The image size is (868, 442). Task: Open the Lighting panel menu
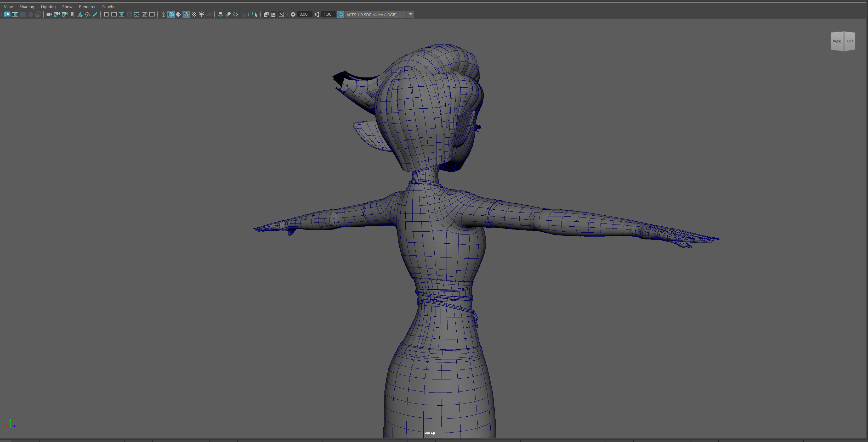point(48,6)
